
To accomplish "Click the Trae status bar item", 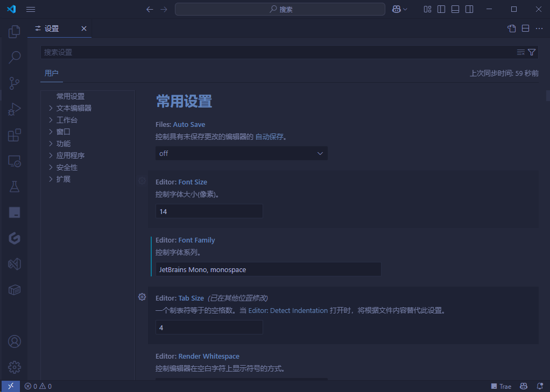I will (x=501, y=386).
